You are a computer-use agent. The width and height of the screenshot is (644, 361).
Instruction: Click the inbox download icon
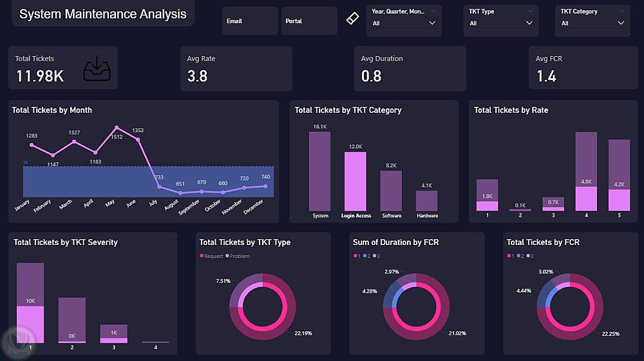click(x=97, y=68)
